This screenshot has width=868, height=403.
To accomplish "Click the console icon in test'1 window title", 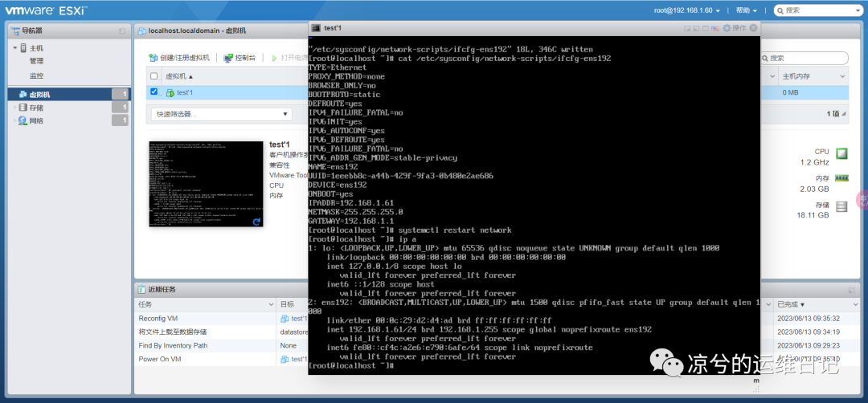I will (316, 27).
